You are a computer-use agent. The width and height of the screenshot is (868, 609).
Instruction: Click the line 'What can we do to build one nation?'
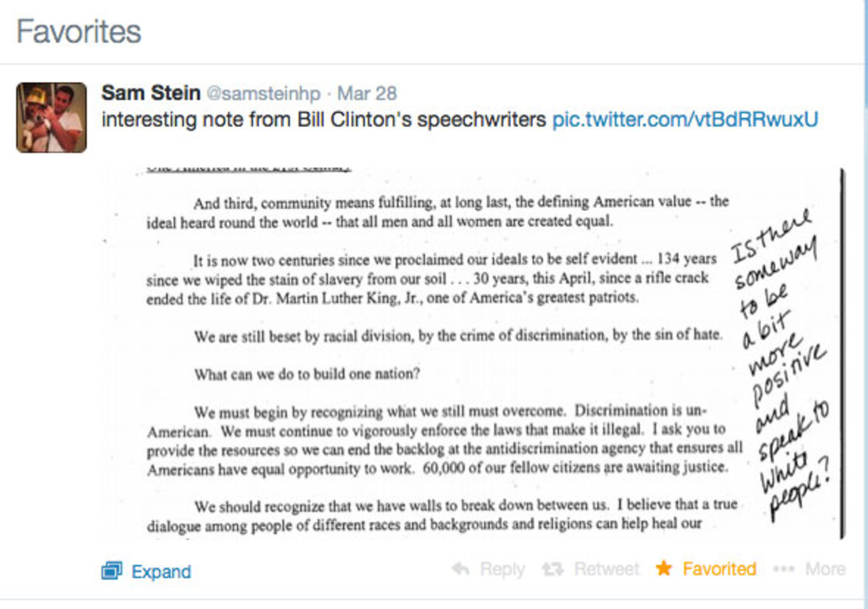pyautogui.click(x=307, y=374)
